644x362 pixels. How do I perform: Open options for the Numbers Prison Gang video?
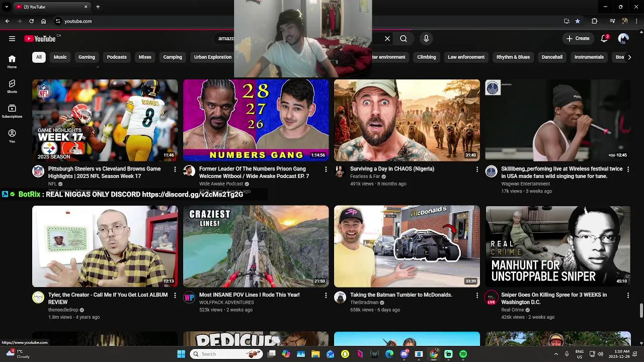(326, 169)
